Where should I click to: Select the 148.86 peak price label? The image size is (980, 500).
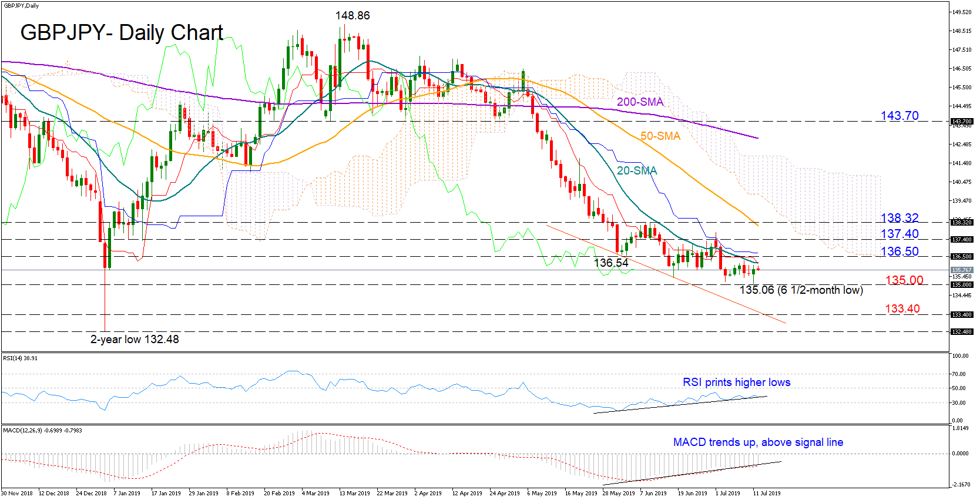[353, 16]
